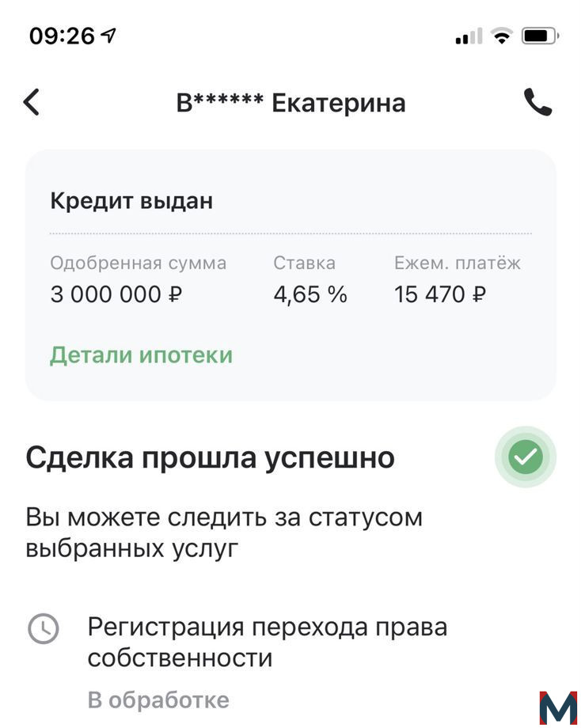This screenshot has height=728, width=581.
Task: Tap the rate value 4,65 %
Action: click(x=310, y=294)
